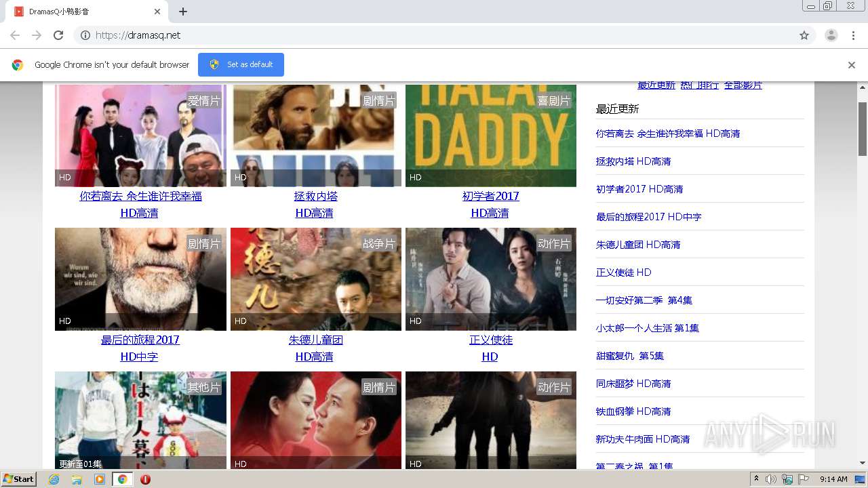Click the 初学者2017 title link
The image size is (868, 488).
tap(491, 196)
